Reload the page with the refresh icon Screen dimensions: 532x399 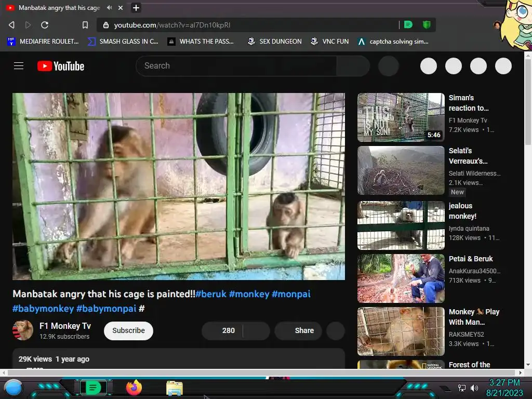45,25
